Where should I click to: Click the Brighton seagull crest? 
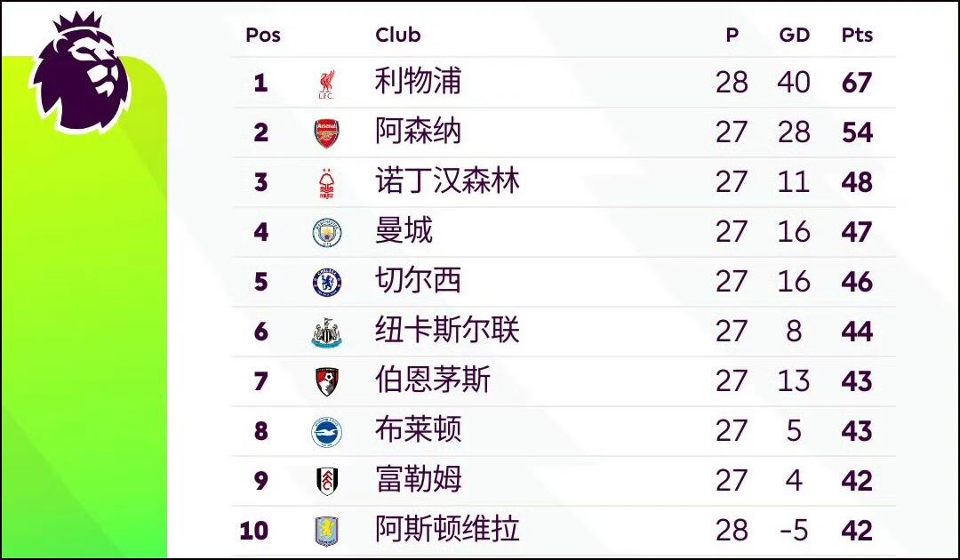(326, 432)
